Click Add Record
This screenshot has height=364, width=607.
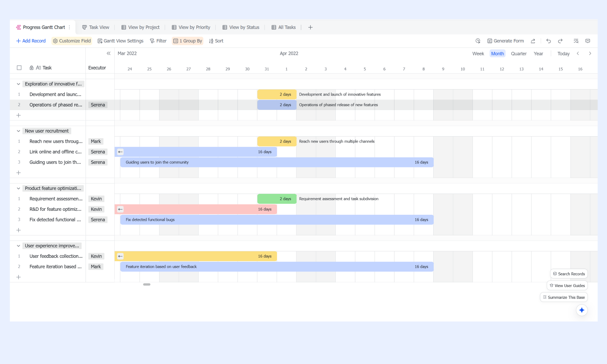pos(31,41)
